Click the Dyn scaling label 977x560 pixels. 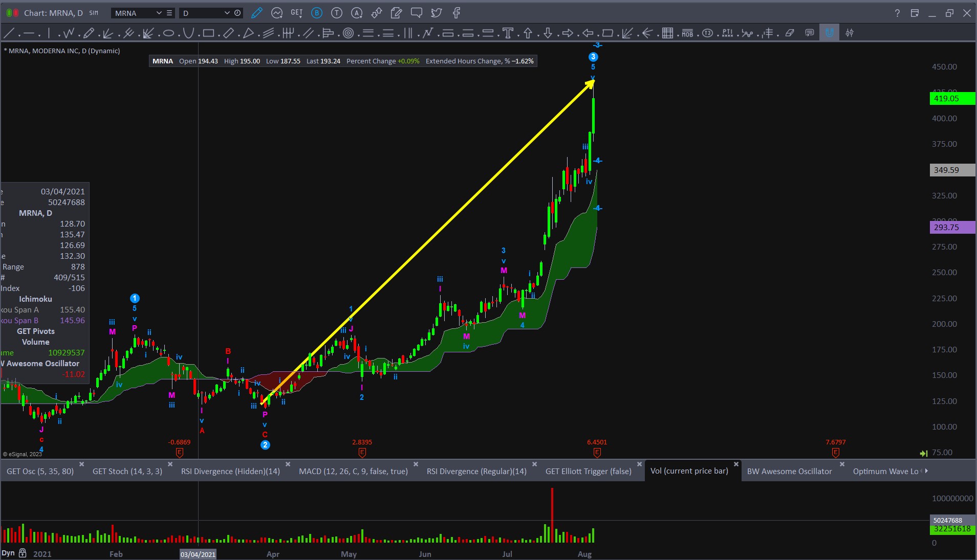click(x=8, y=553)
